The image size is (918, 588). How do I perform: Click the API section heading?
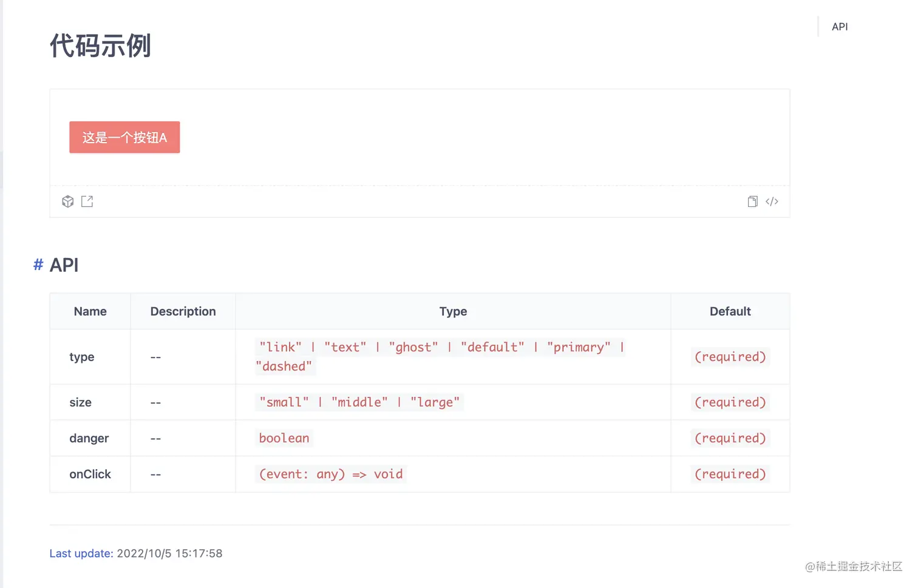64,265
